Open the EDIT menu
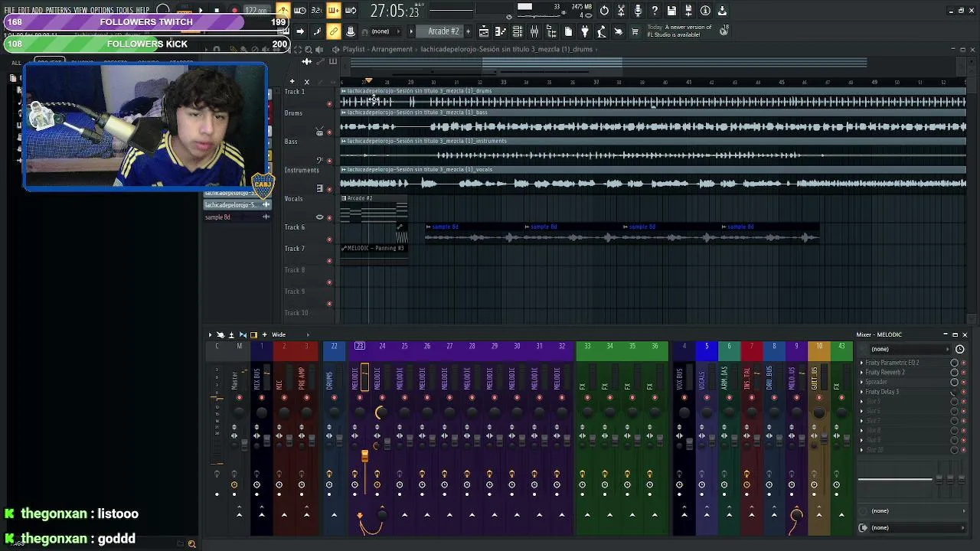980x551 pixels. pos(24,11)
